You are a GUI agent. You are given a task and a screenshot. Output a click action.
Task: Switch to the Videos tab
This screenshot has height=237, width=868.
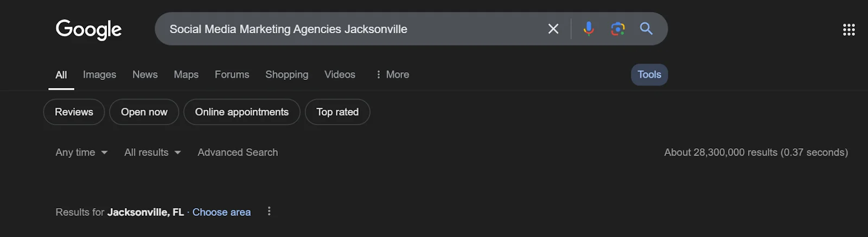[340, 74]
